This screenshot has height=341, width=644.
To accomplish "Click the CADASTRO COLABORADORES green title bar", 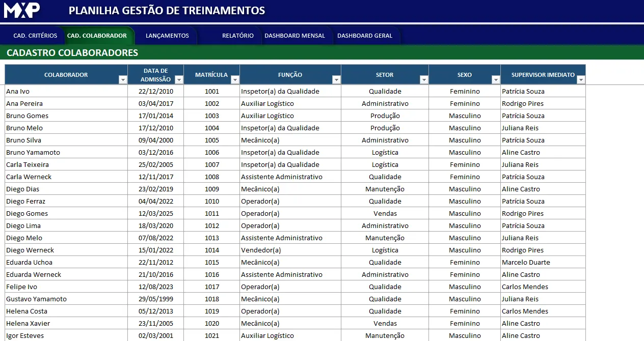I will pos(322,53).
